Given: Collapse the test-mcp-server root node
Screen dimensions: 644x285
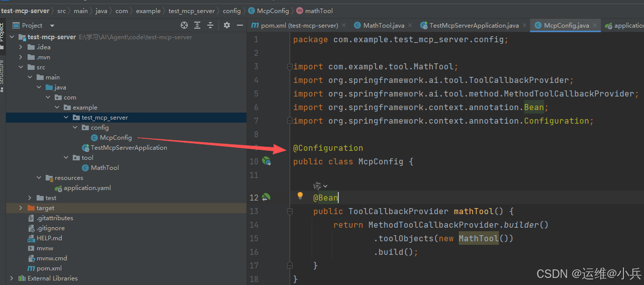Looking at the screenshot, I should (13, 37).
